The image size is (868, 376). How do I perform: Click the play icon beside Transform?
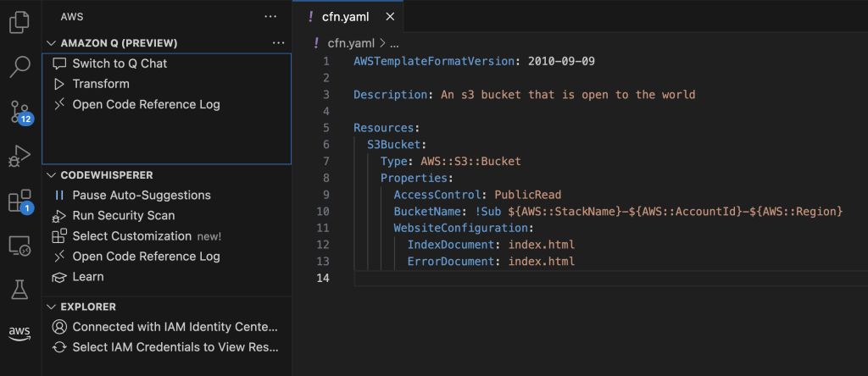[59, 84]
